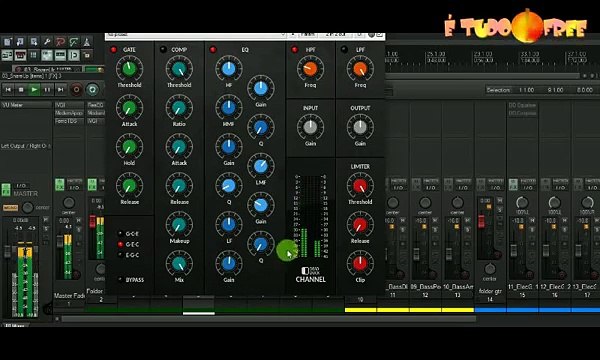Click the I/O button on 12_ElecG track
600x360 pixels.
coord(560,188)
